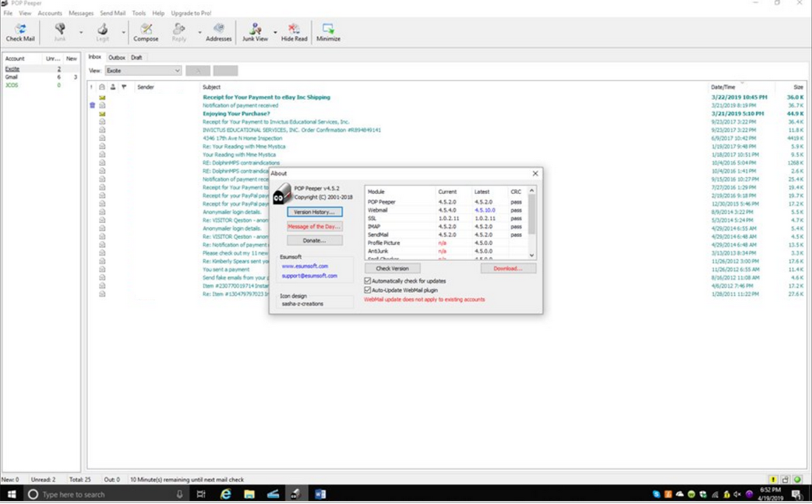Click the yellow warning icon in status bar
Viewport: 812px width, 504px height.
pyautogui.click(x=773, y=480)
